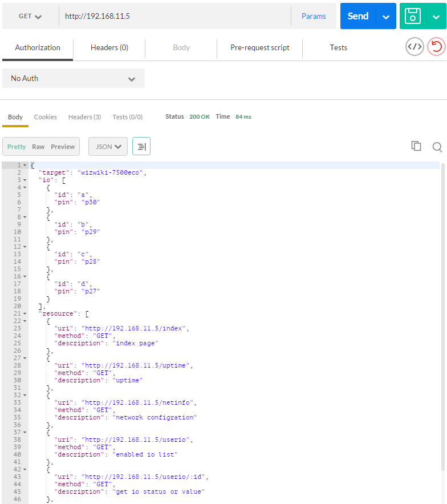
Task: Click the 200 OK status value
Action: point(200,116)
